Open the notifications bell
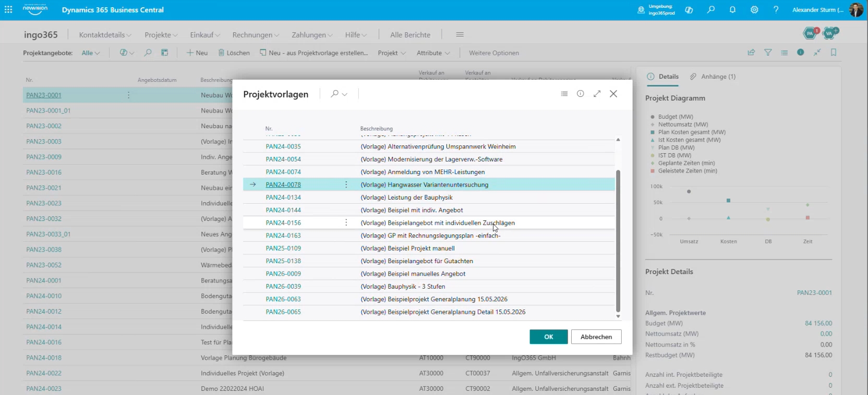Image resolution: width=868 pixels, height=395 pixels. pos(732,10)
